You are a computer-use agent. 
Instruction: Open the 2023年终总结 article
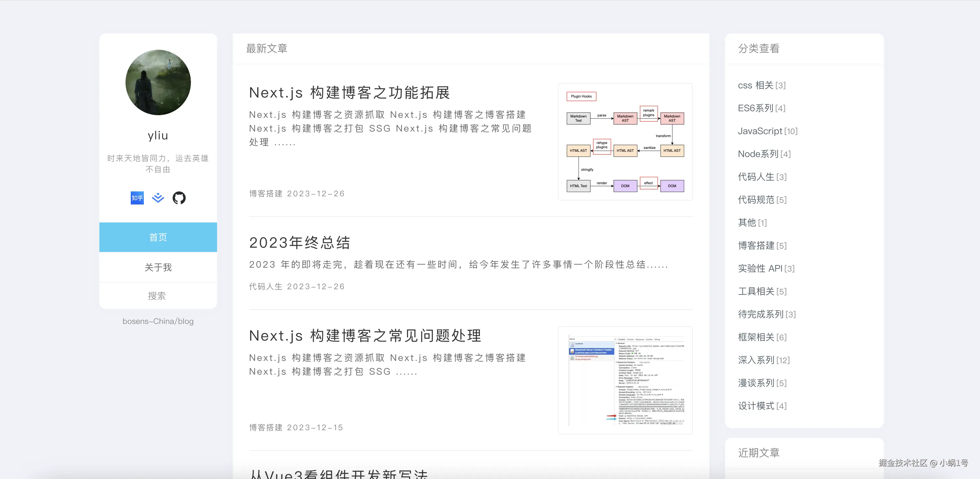299,242
